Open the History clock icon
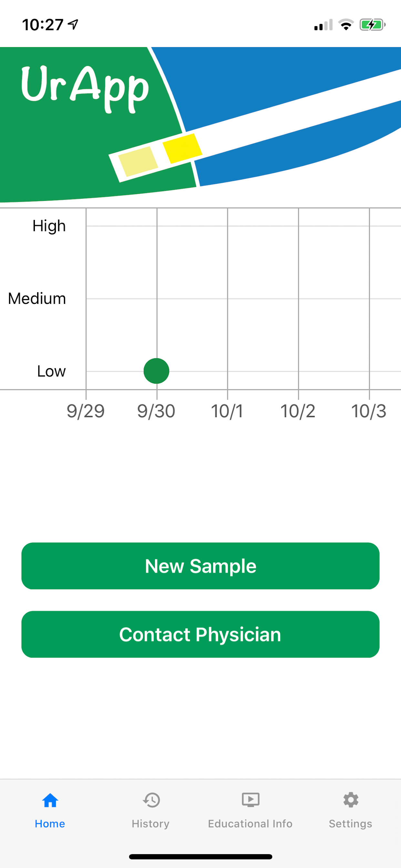The width and height of the screenshot is (401, 868). coord(151,800)
